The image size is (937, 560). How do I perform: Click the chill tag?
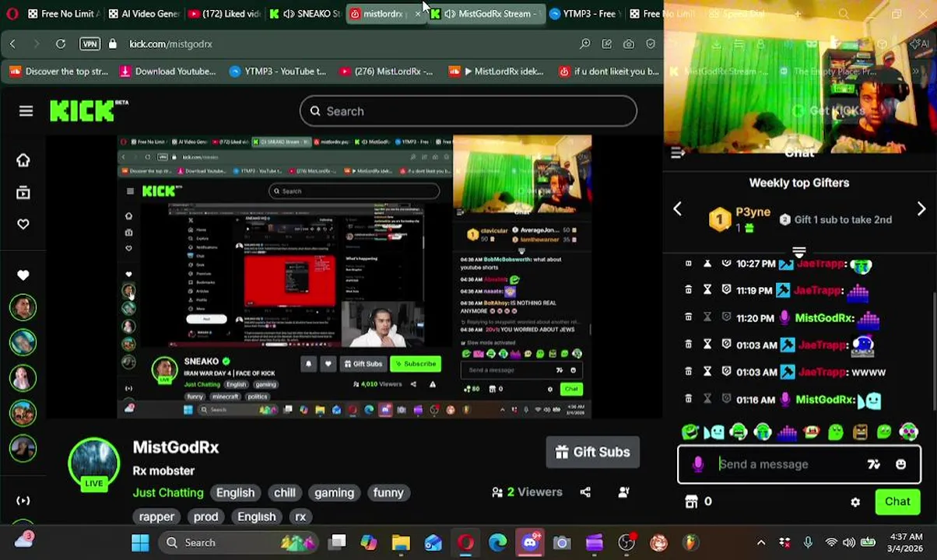284,492
